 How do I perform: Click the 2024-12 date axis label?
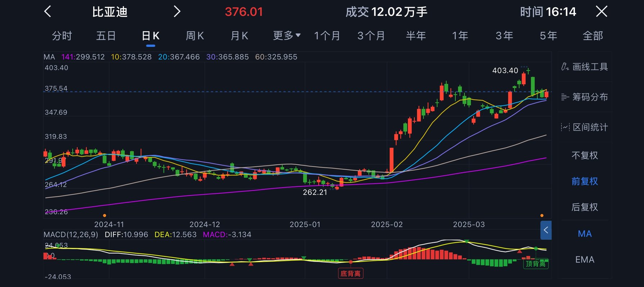[205, 224]
